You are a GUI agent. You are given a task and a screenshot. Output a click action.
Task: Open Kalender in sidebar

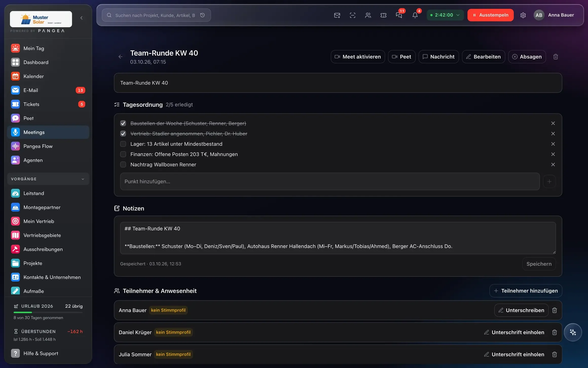[x=48, y=76]
